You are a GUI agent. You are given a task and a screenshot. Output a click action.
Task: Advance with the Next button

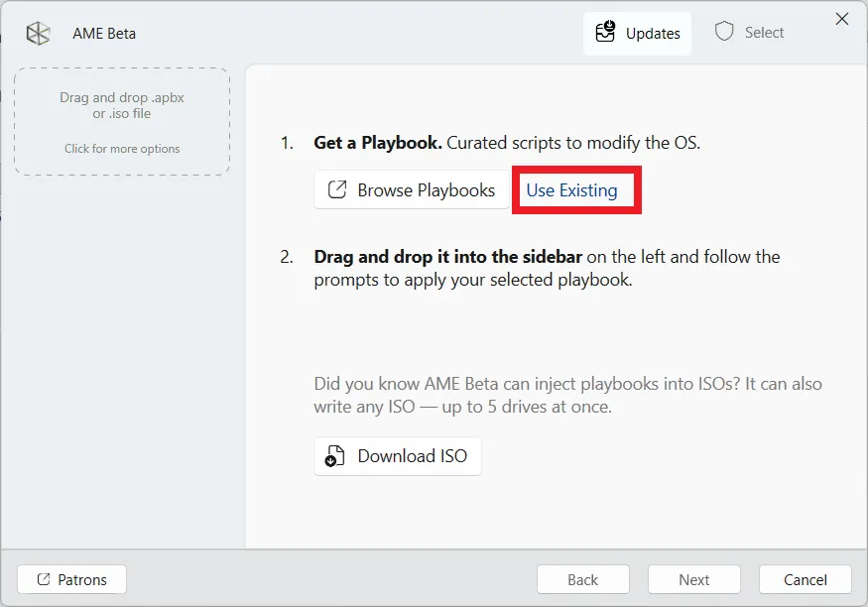click(693, 579)
